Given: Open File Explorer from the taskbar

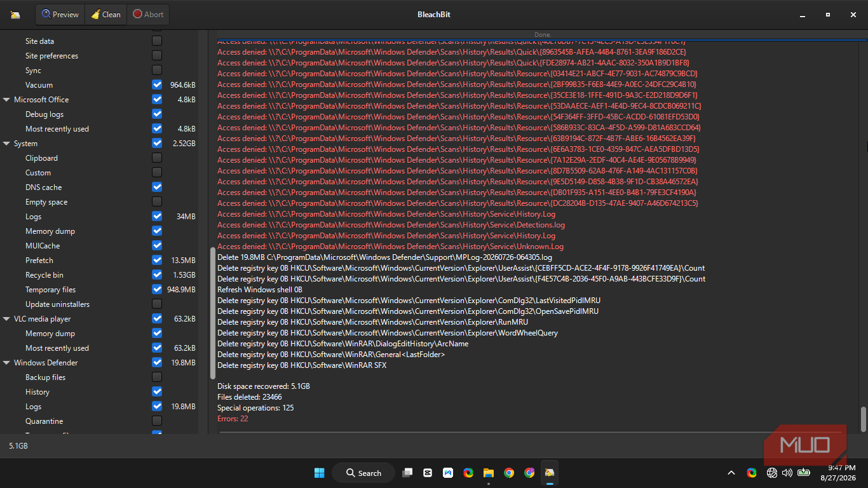Looking at the screenshot, I should tap(489, 473).
